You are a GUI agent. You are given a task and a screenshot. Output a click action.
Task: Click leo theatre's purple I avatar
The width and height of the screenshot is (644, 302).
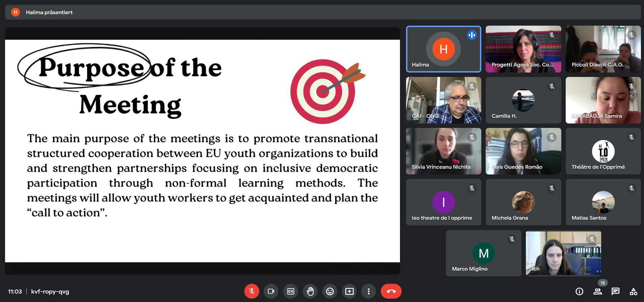(x=444, y=202)
